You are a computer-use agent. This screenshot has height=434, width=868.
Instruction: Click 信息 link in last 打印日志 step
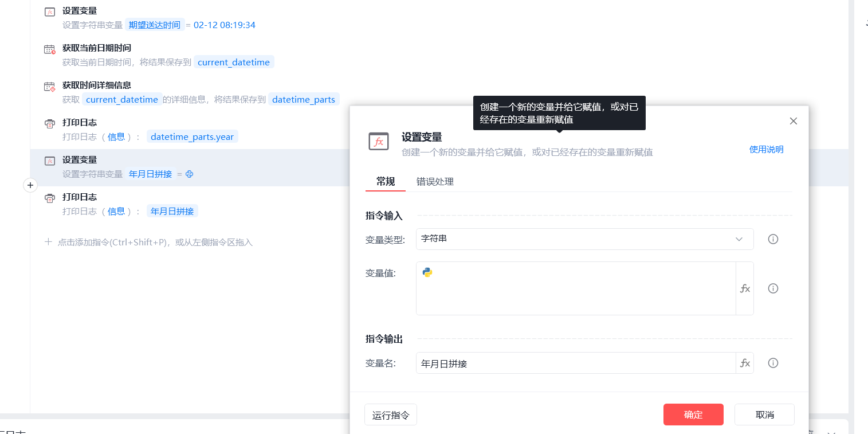pos(116,211)
